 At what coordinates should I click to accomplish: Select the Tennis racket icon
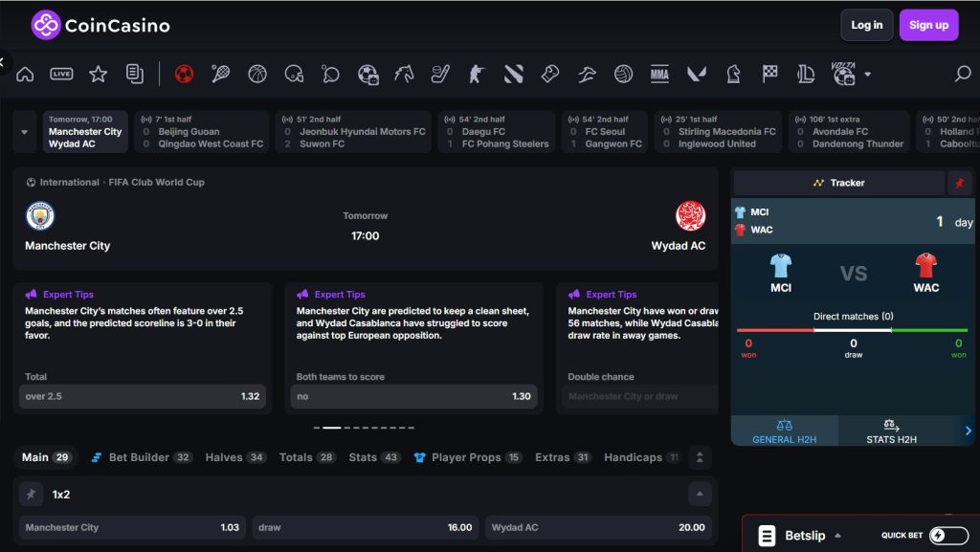(x=220, y=75)
